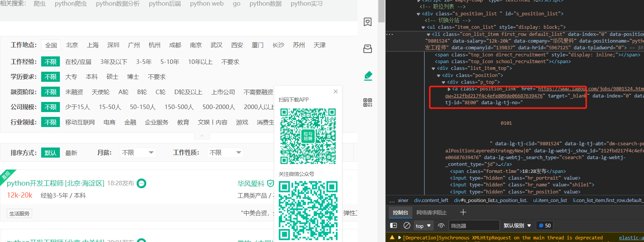644x242 pixels.
Task: Select div#s_position_list breadcrumb
Action: [491, 201]
